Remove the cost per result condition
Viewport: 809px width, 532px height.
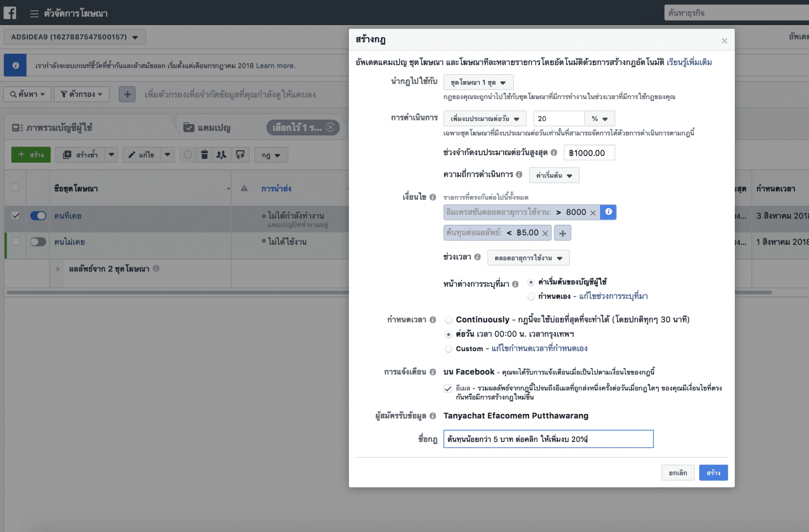pos(545,233)
